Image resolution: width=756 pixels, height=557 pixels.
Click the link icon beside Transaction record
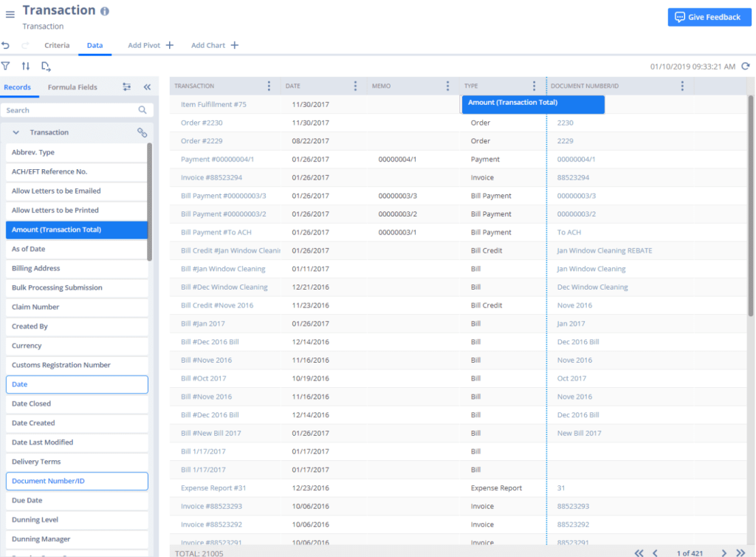[x=142, y=132]
